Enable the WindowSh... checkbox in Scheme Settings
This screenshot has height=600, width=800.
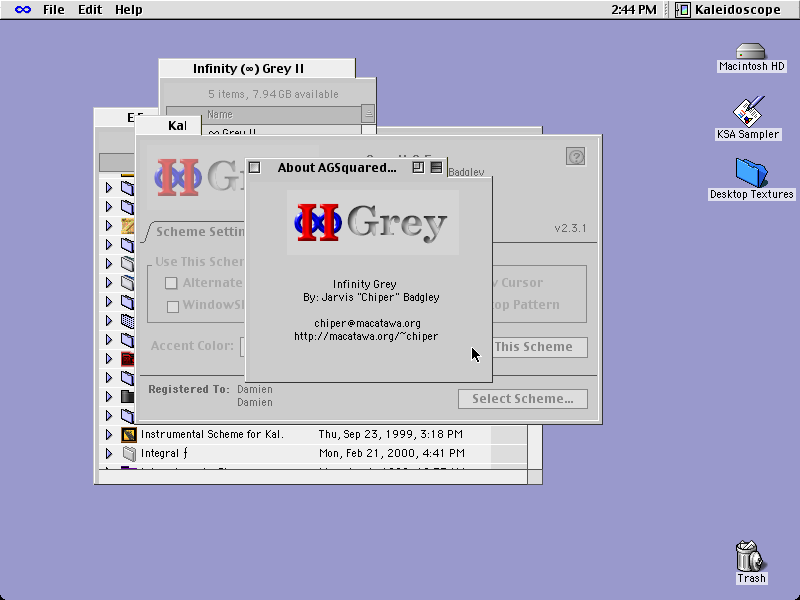[173, 306]
